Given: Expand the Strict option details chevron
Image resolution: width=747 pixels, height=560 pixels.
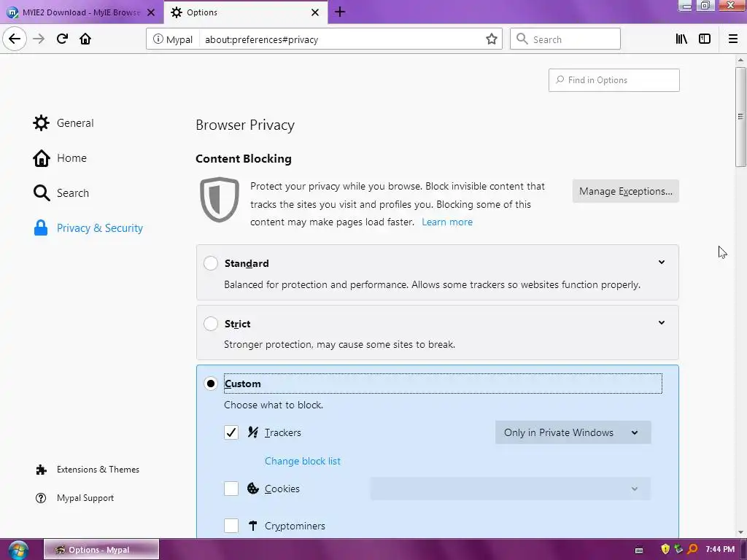Looking at the screenshot, I should click(661, 323).
